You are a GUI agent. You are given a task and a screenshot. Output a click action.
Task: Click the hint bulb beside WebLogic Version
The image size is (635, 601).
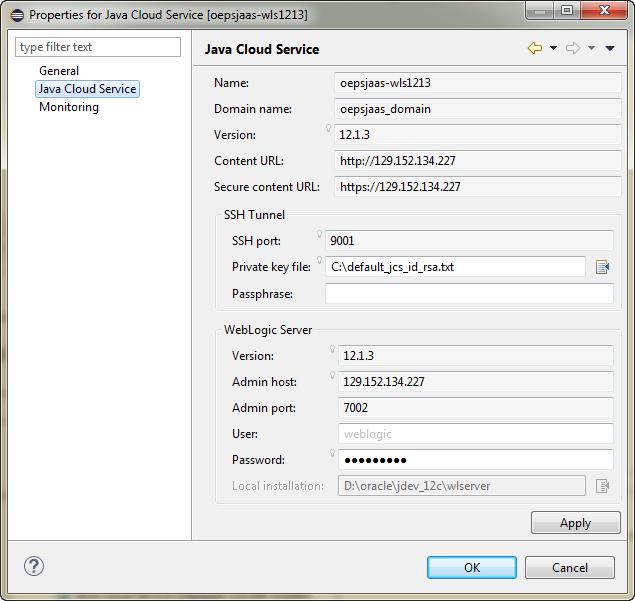coord(332,349)
